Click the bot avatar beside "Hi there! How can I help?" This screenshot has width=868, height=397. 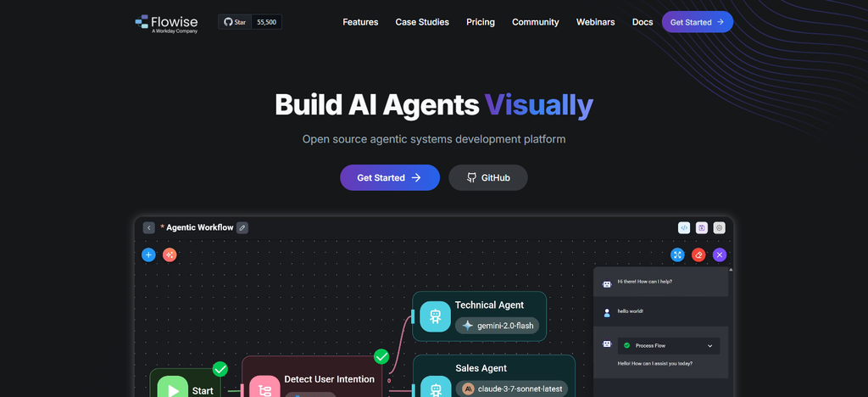coord(607,284)
